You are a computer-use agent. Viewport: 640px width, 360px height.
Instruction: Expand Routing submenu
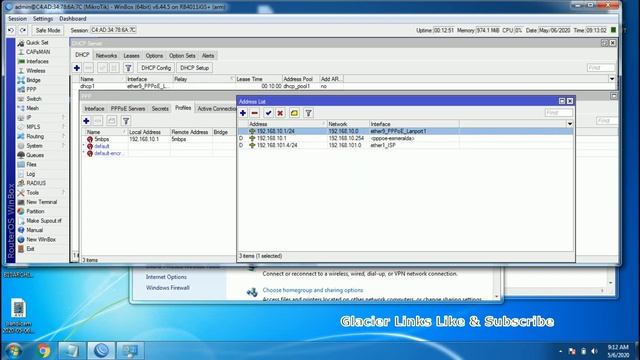click(x=41, y=136)
